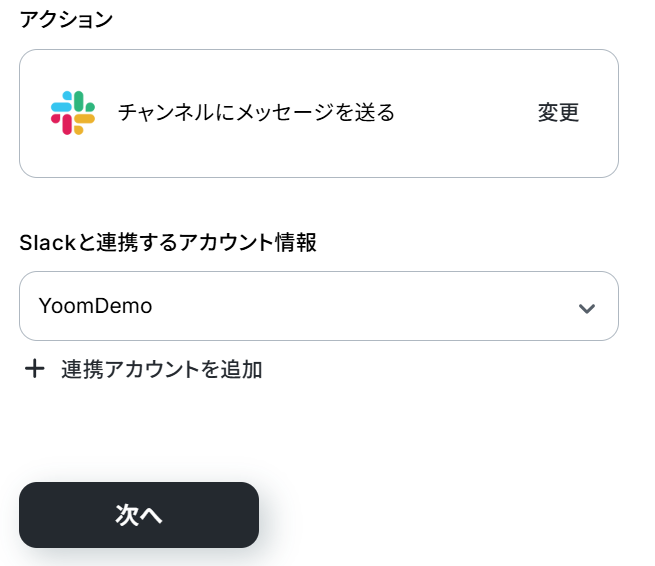Change the Slack action via 変更
655x566 pixels.
tap(558, 113)
